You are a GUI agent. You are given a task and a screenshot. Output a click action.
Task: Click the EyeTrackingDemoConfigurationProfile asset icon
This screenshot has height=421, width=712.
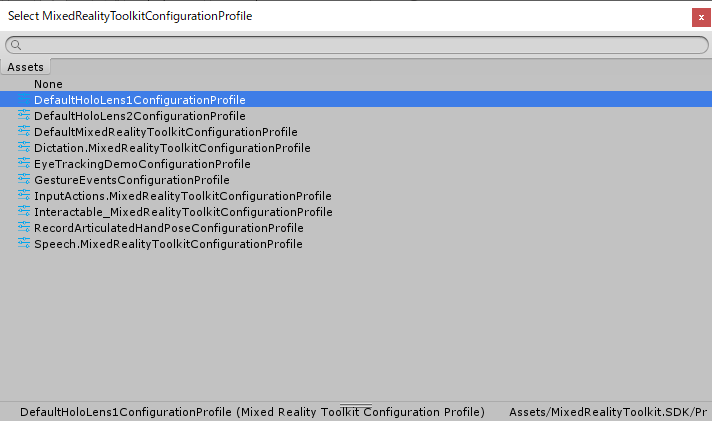coord(24,163)
